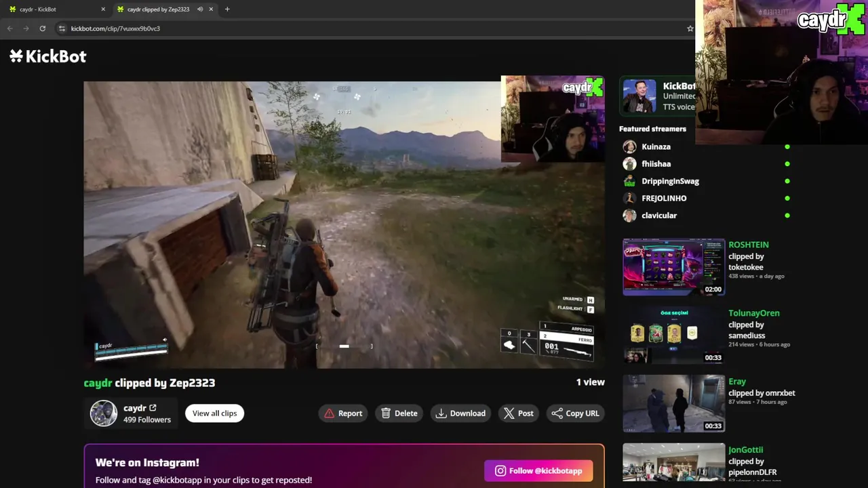Open caydr channel avatar
The height and width of the screenshot is (488, 868).
(x=104, y=413)
